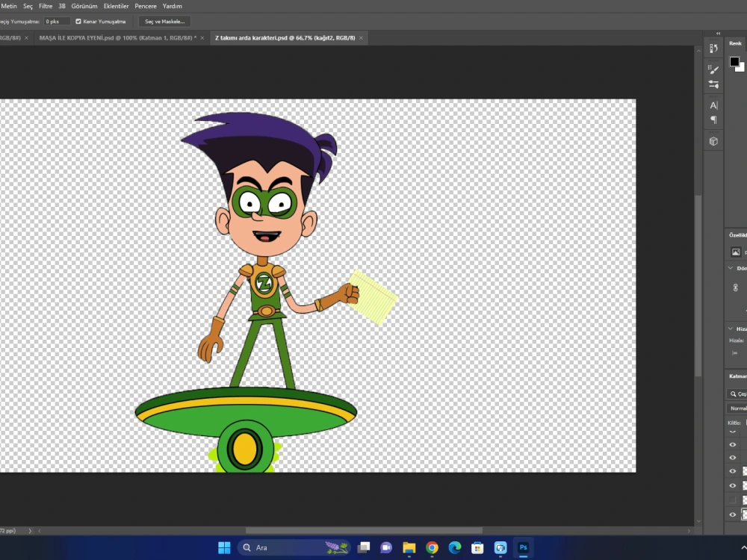Open the Filtre menu
747x560 pixels.
tap(46, 6)
